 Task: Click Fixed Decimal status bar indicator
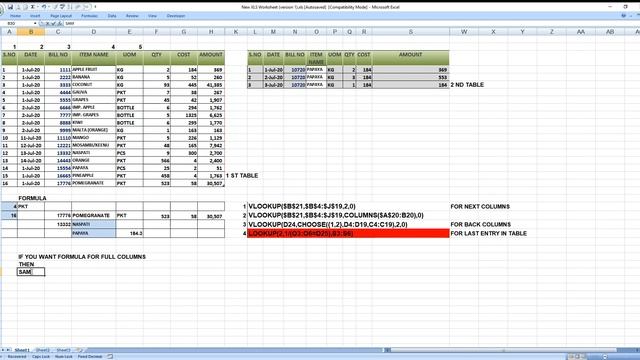point(90,356)
